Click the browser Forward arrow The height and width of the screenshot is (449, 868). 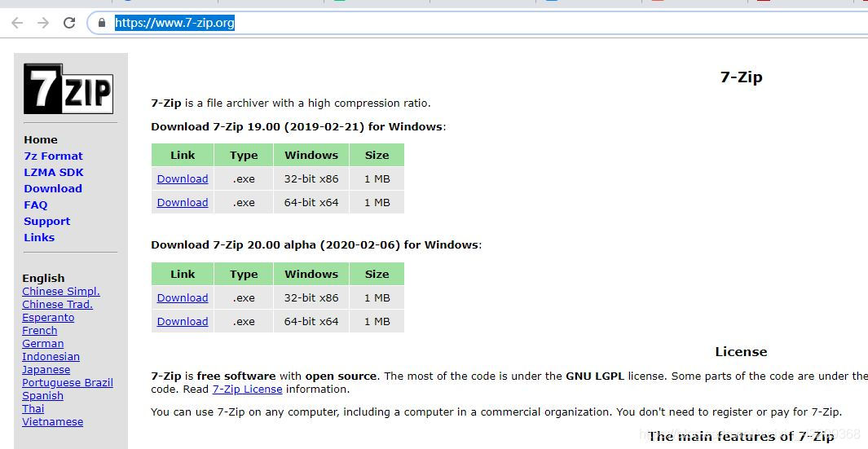click(42, 23)
